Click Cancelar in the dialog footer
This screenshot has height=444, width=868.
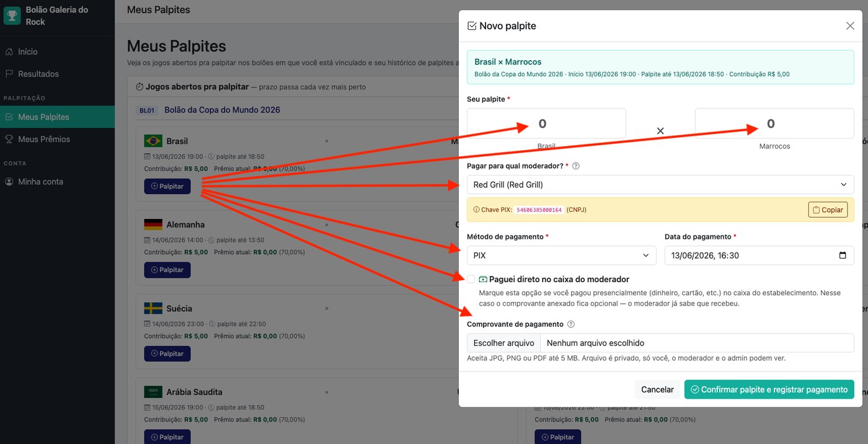click(x=657, y=389)
